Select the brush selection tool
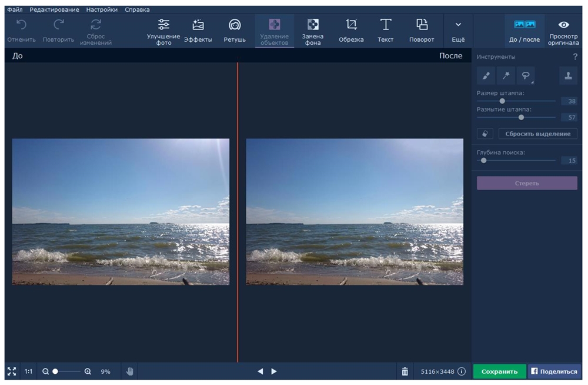Viewport: 588px width, 385px height. 486,75
